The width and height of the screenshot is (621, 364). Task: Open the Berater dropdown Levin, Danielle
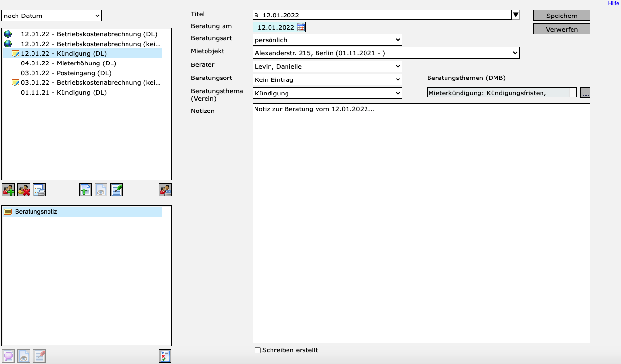(327, 66)
